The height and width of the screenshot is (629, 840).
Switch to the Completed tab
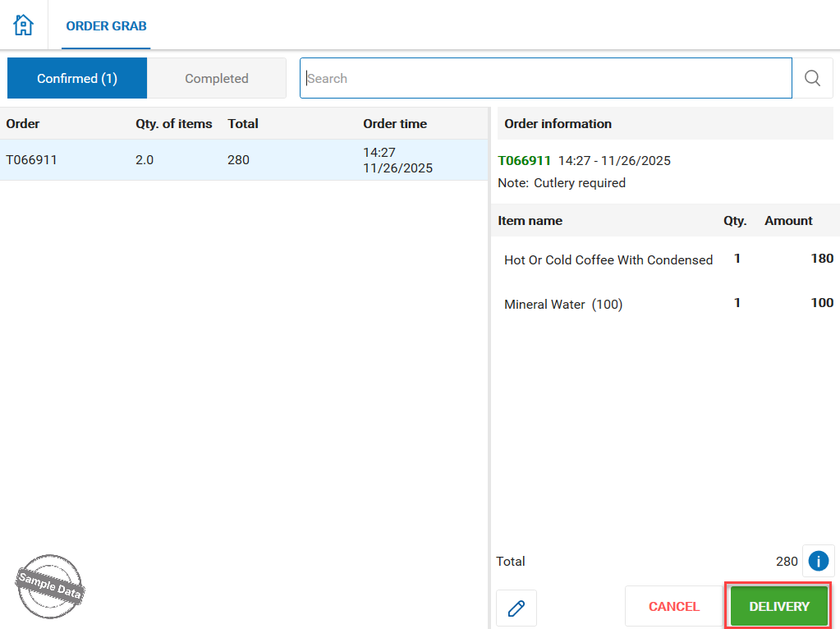point(216,79)
